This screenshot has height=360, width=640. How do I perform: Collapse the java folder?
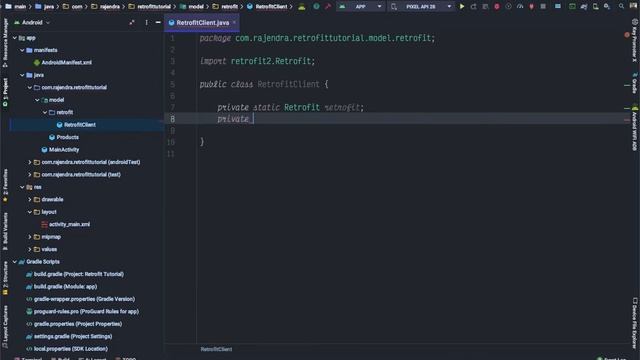point(22,75)
